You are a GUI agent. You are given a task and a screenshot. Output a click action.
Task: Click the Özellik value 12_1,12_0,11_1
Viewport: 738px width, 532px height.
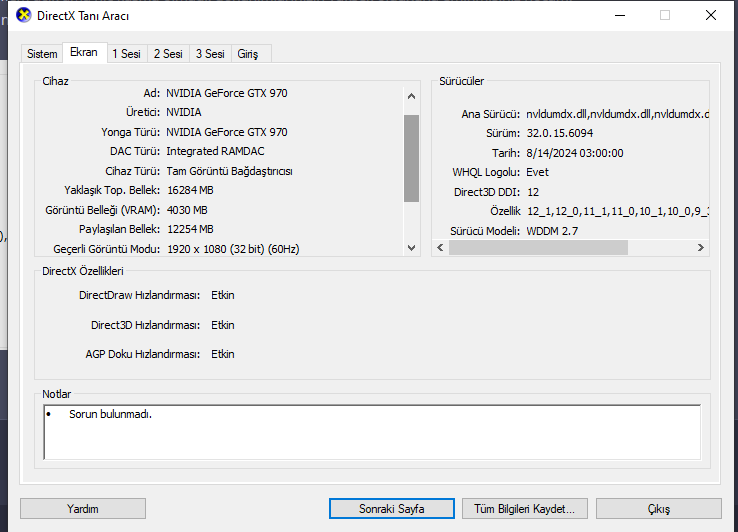click(618, 211)
